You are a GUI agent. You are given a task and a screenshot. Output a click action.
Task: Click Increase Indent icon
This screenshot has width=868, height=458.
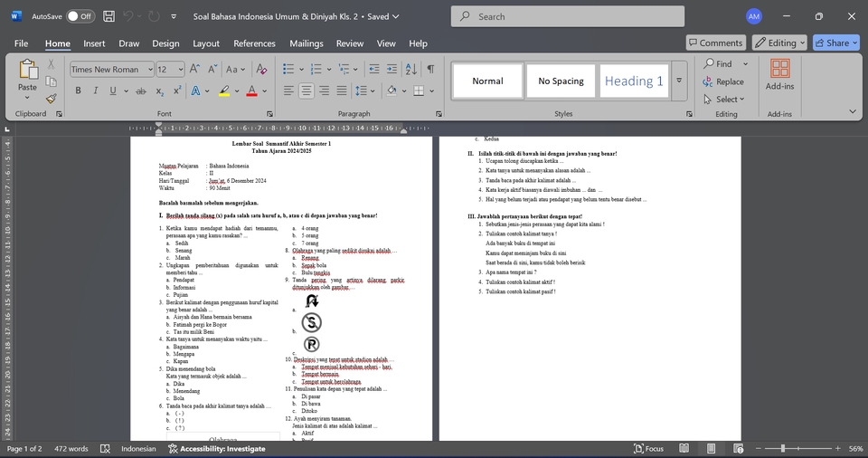(x=392, y=70)
